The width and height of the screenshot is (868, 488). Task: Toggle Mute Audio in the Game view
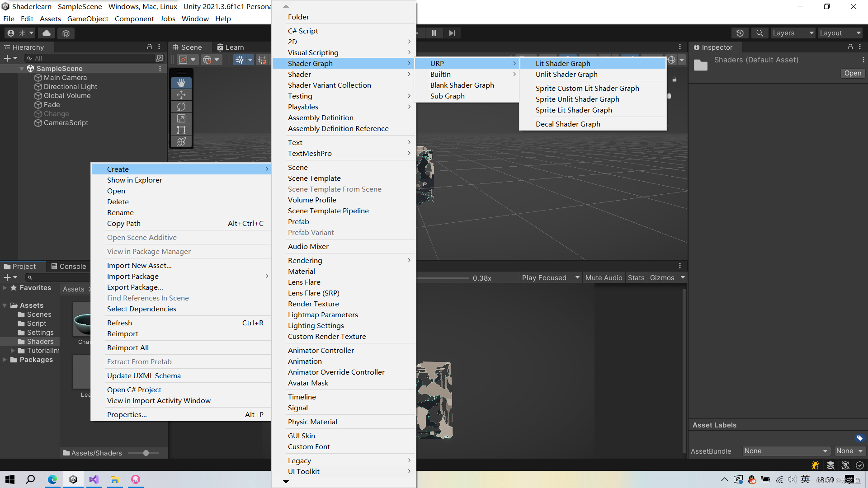604,277
